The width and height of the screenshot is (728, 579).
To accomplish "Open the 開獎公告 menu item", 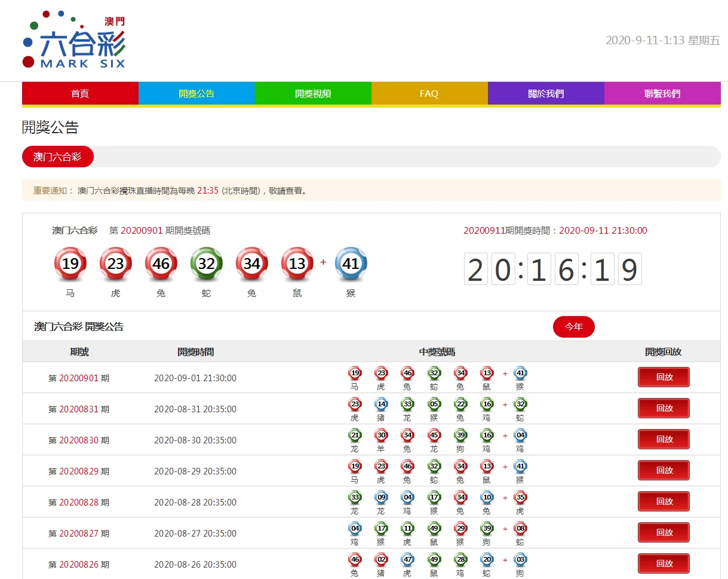I will click(196, 94).
